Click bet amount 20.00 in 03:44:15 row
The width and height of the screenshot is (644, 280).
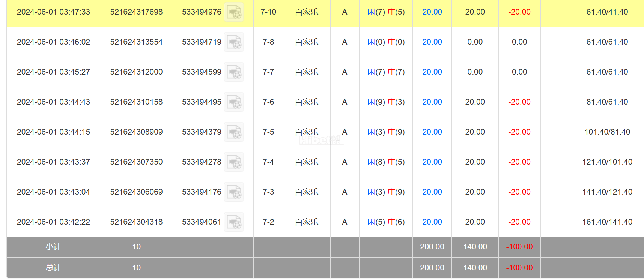[x=432, y=132]
